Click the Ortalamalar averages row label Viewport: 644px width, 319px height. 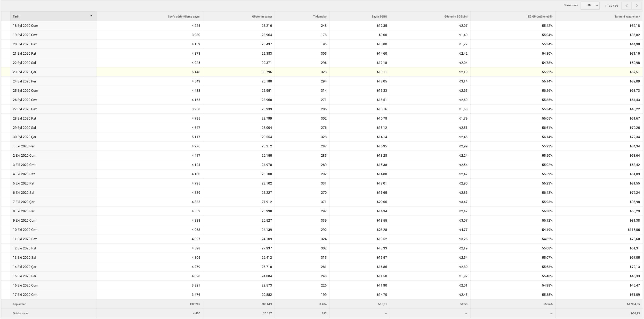point(20,313)
